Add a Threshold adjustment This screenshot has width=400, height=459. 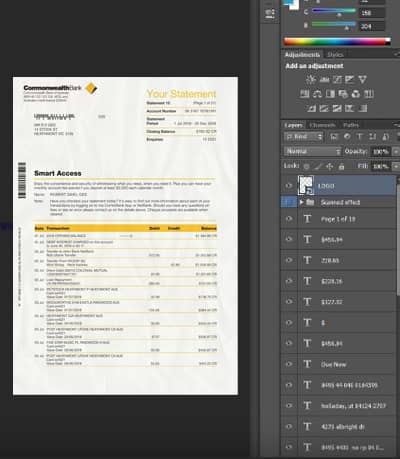pos(337,108)
